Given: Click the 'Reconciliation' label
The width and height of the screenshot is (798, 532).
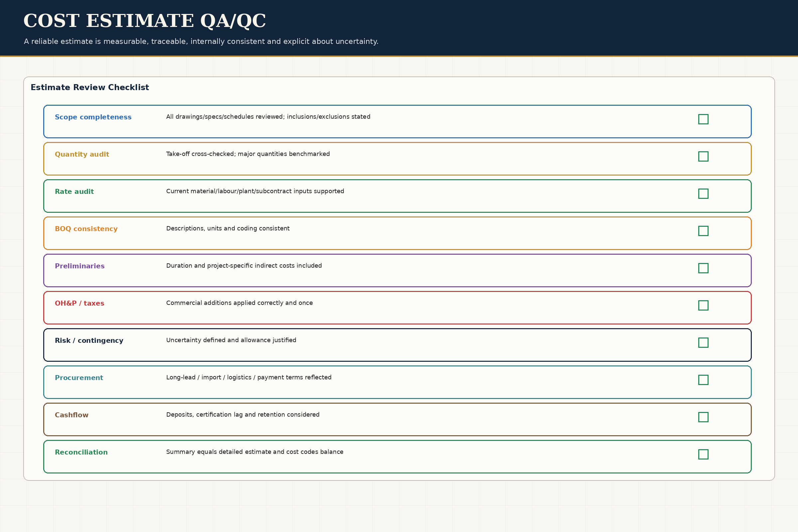Looking at the screenshot, I should [81, 452].
